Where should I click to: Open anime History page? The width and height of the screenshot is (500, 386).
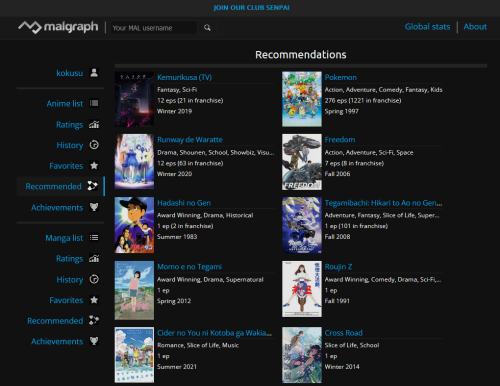pyautogui.click(x=70, y=145)
